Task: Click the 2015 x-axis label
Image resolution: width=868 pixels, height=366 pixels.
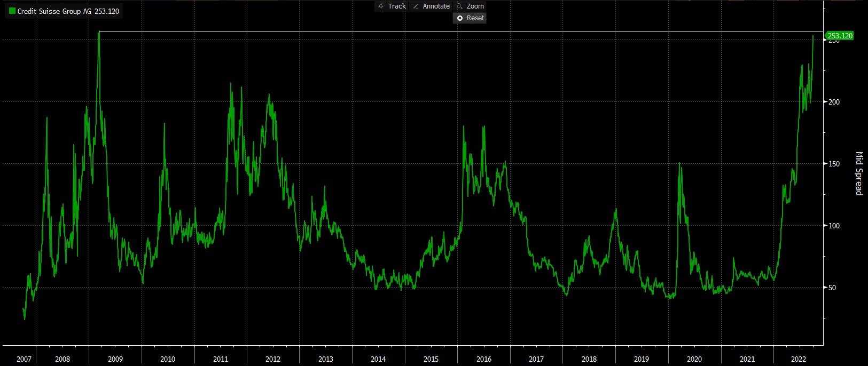Action: tap(431, 359)
